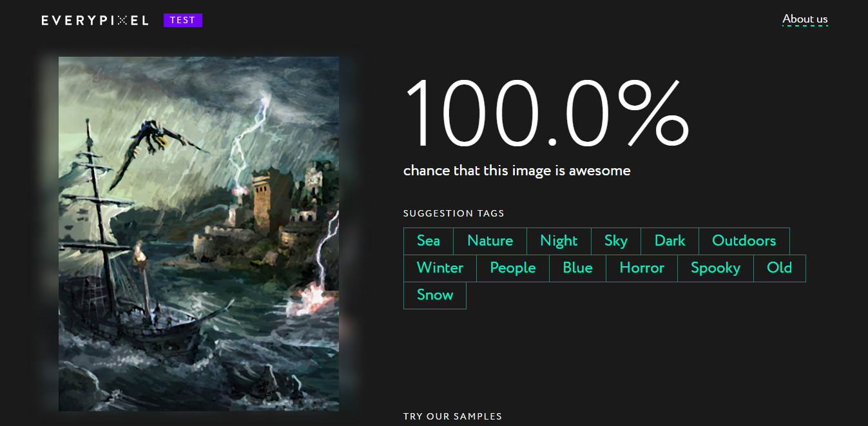Viewport: 868px width, 426px height.
Task: Click the Old tag
Action: 780,268
